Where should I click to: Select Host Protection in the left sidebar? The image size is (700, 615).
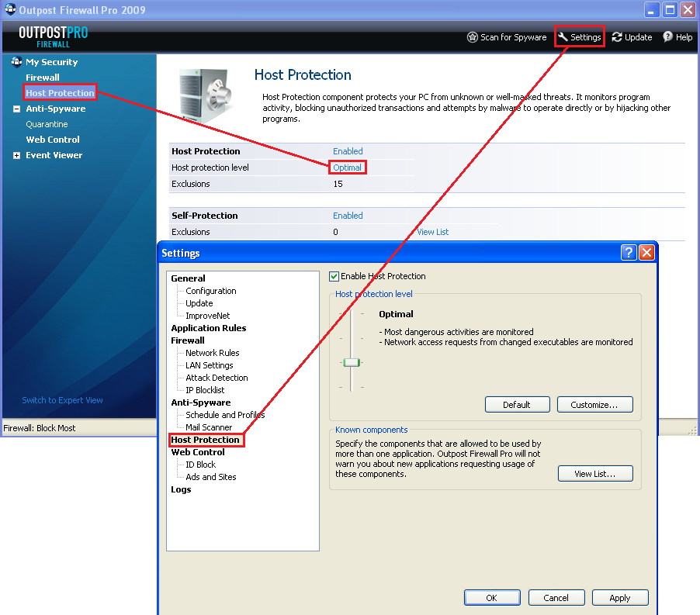pos(60,93)
